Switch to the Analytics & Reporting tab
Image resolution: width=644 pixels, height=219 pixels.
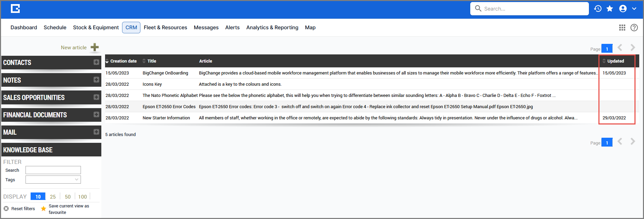[x=272, y=28]
